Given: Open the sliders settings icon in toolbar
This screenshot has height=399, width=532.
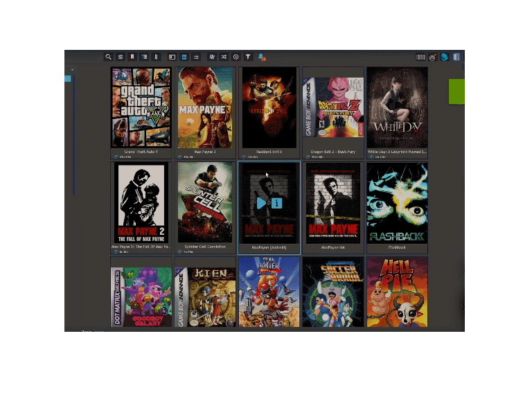Looking at the screenshot, I should (x=121, y=57).
